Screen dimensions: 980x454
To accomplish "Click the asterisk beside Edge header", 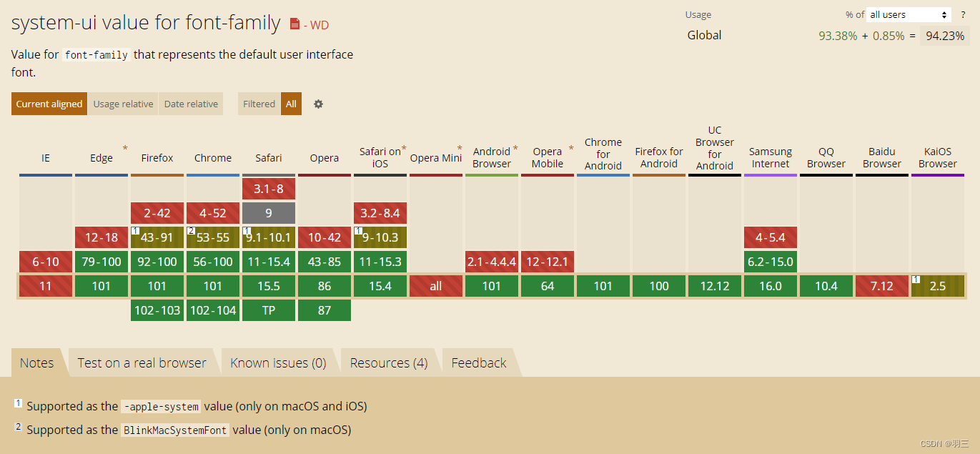I will coord(125,149).
